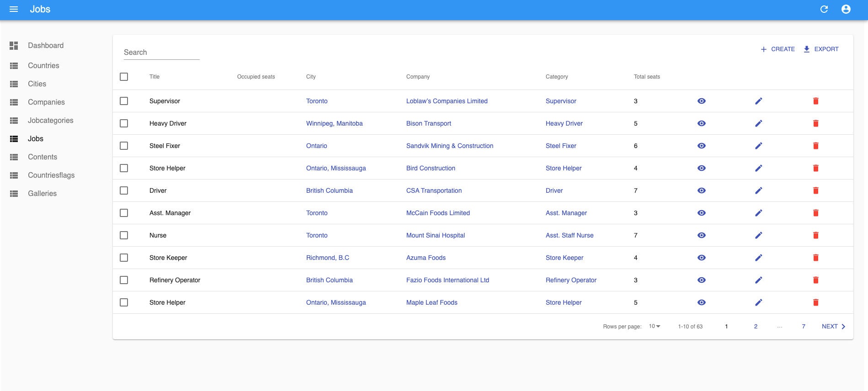Sort by Title column header
The image size is (868, 391).
coord(154,77)
